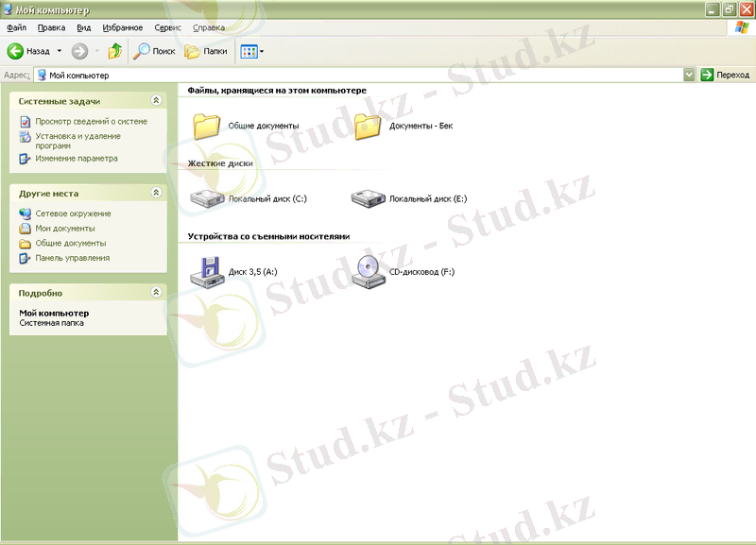Click the Панель управления sidebar icon
Viewport: 756px width, 545px height.
25,258
